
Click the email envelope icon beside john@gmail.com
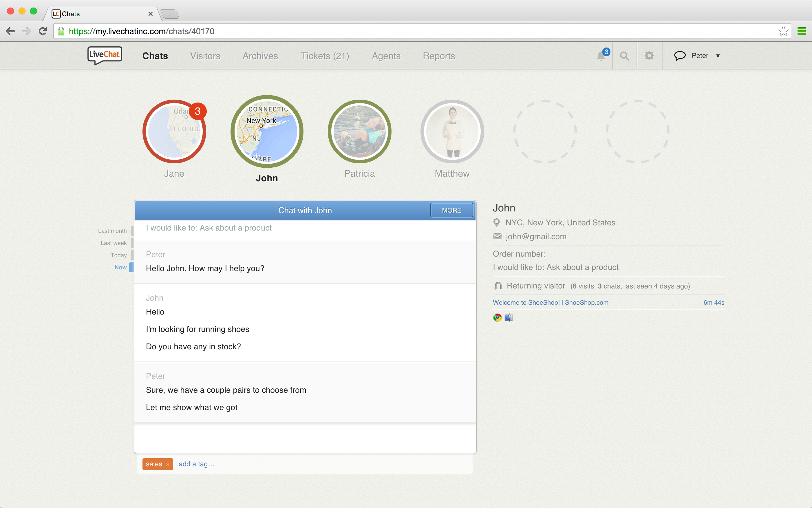pyautogui.click(x=497, y=236)
